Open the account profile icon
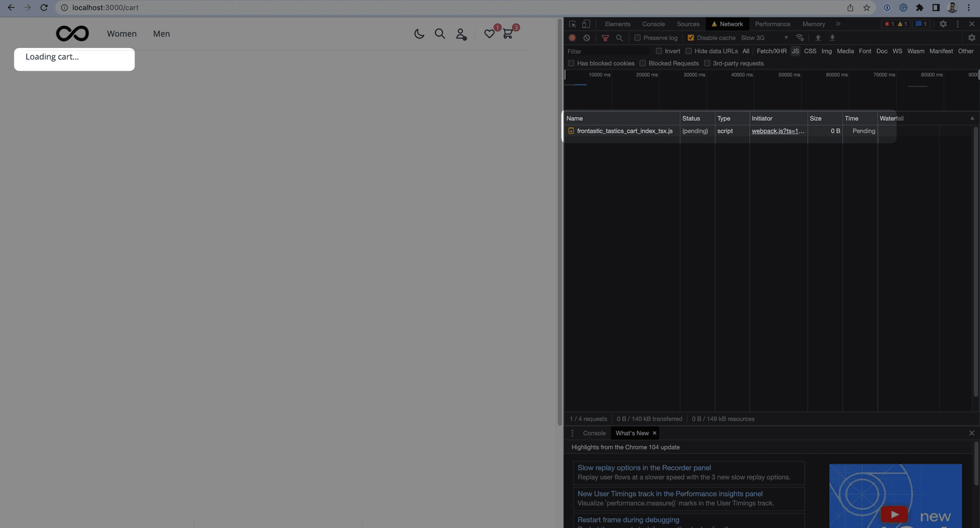The height and width of the screenshot is (528, 980). point(461,34)
